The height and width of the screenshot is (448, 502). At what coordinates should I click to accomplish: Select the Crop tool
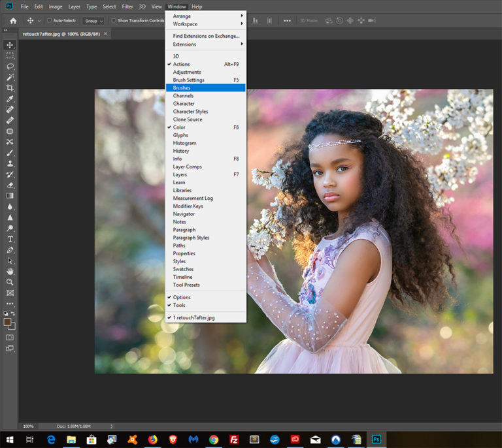point(10,88)
